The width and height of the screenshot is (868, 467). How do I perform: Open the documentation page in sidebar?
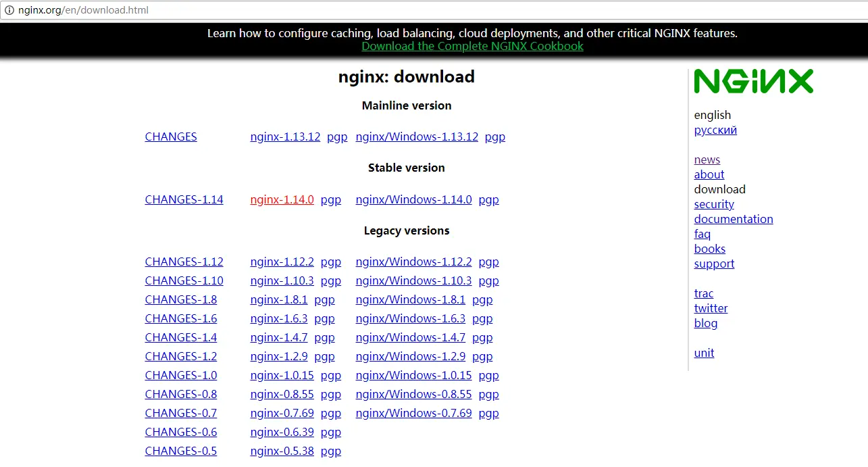733,219
